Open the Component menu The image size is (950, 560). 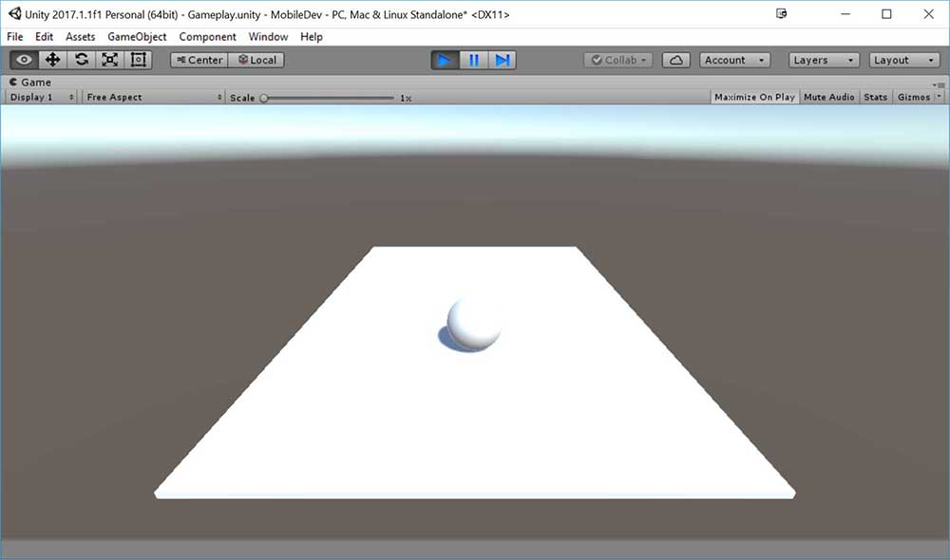(x=207, y=37)
